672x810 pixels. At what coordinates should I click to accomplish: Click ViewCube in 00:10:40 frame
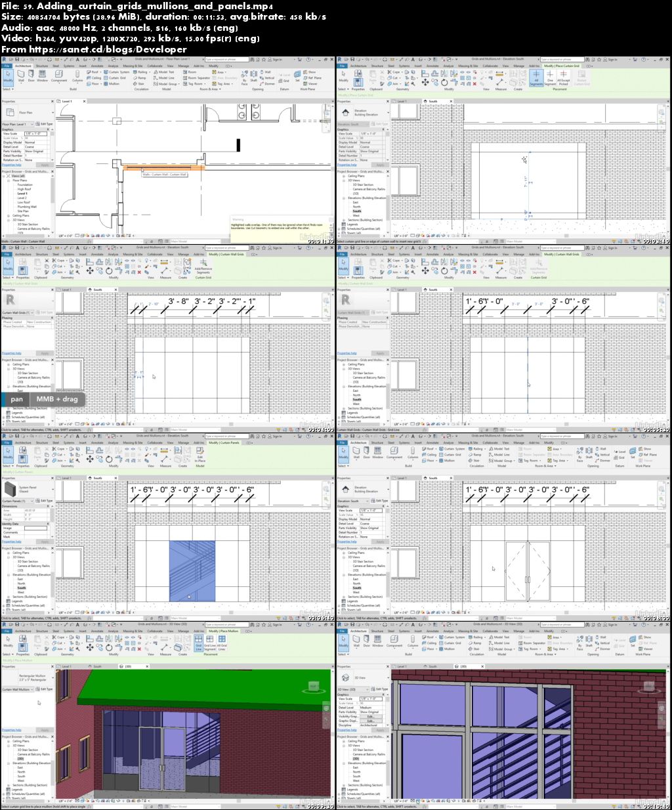[650, 687]
